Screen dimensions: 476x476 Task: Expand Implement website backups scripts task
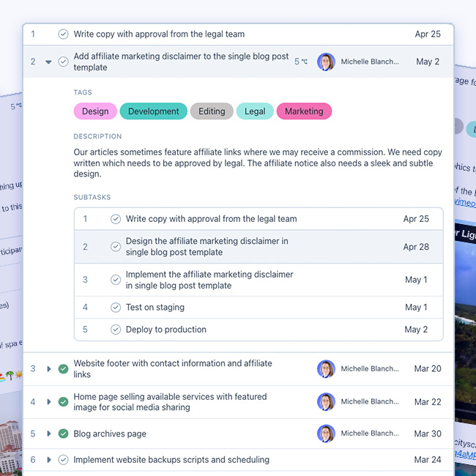tap(48, 460)
